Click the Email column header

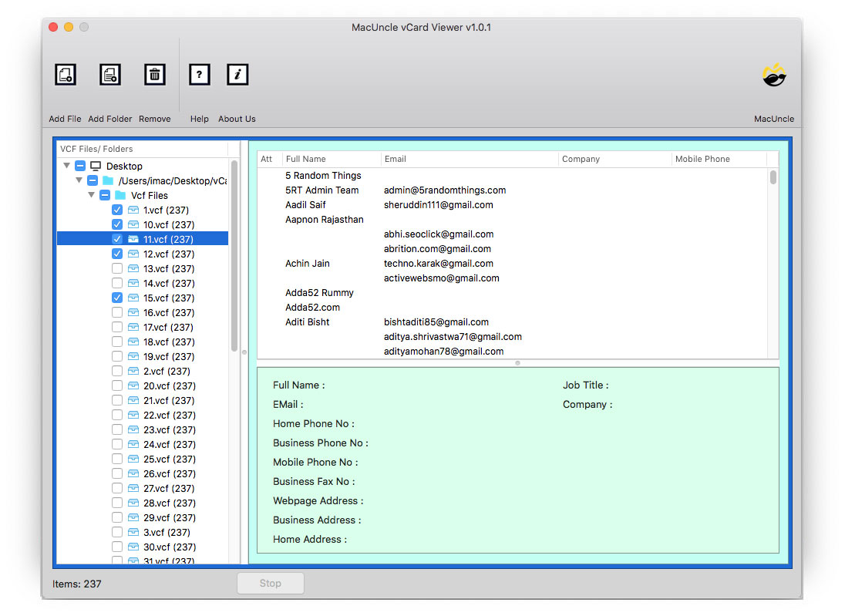point(395,160)
